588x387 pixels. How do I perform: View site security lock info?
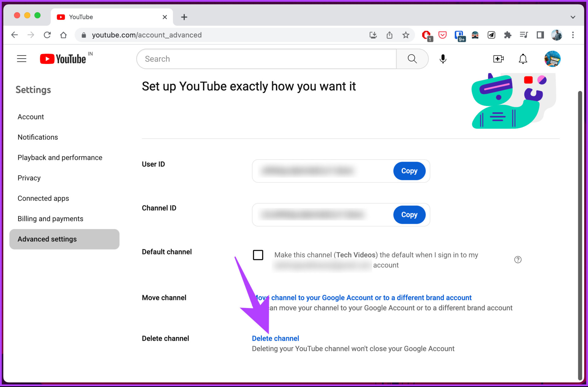click(x=84, y=35)
